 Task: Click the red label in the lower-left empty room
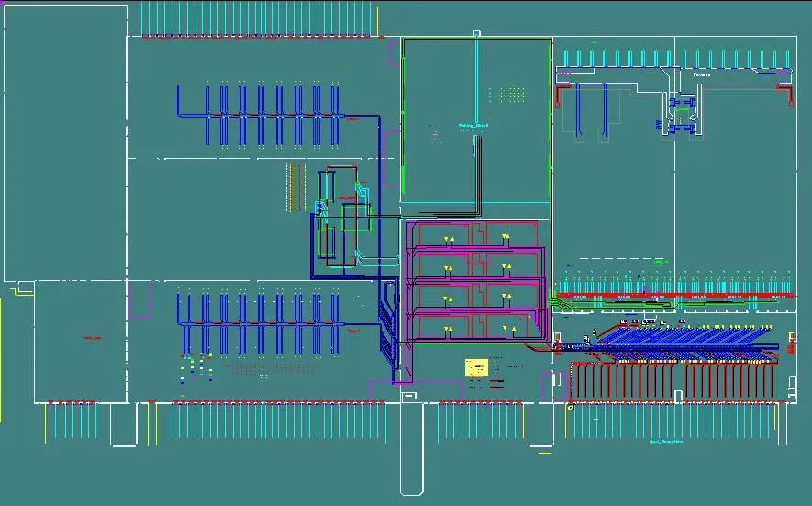coord(93,338)
